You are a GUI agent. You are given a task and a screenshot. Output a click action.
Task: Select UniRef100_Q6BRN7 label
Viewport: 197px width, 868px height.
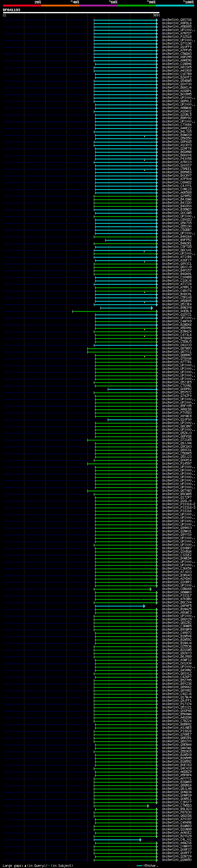pos(176,355)
